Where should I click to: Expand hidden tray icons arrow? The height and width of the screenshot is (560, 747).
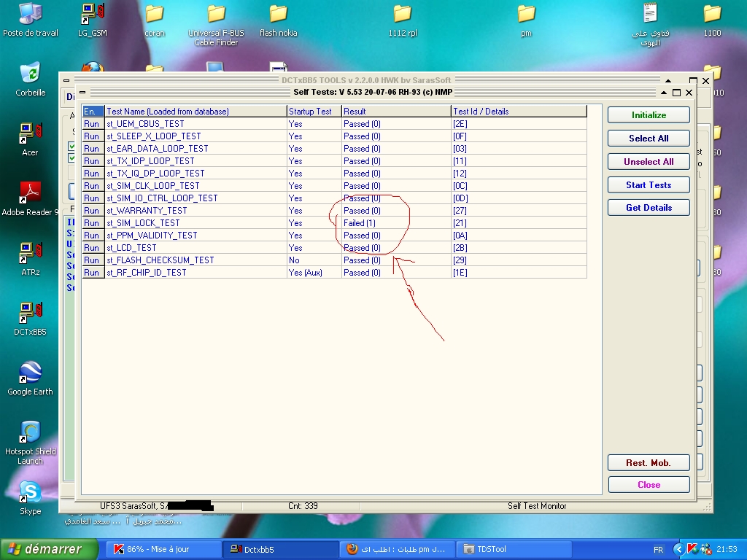[679, 550]
